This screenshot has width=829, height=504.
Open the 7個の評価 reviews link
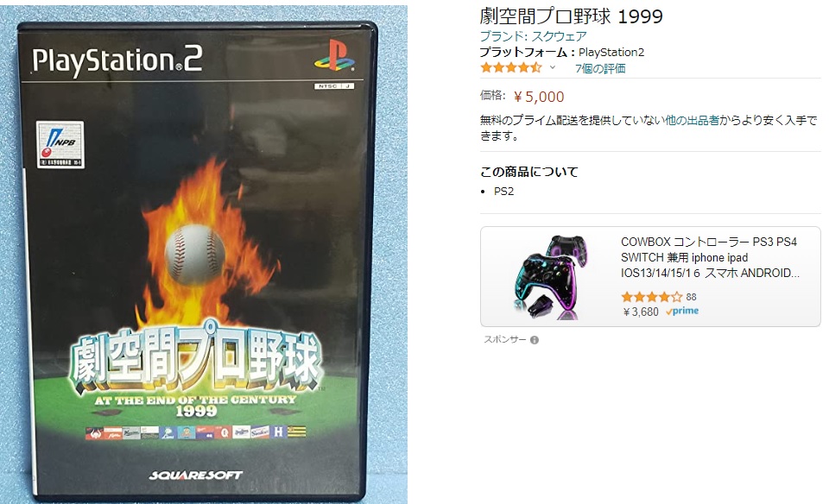tap(600, 68)
